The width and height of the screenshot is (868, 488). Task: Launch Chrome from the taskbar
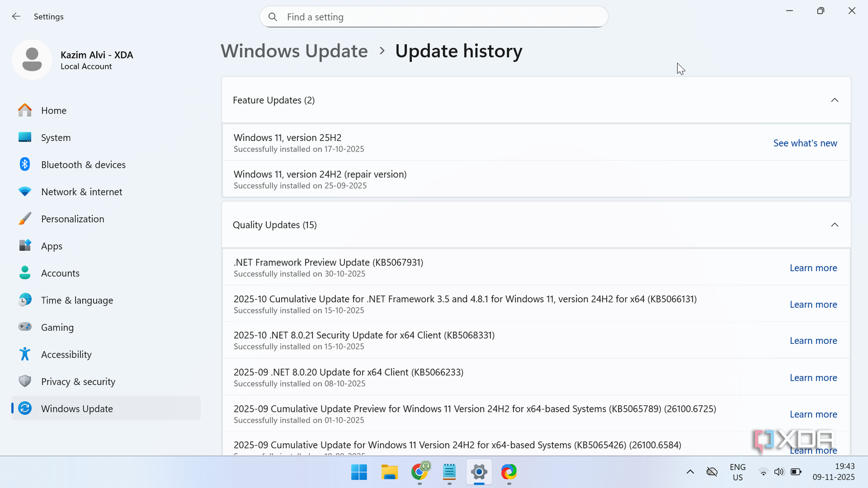(419, 472)
